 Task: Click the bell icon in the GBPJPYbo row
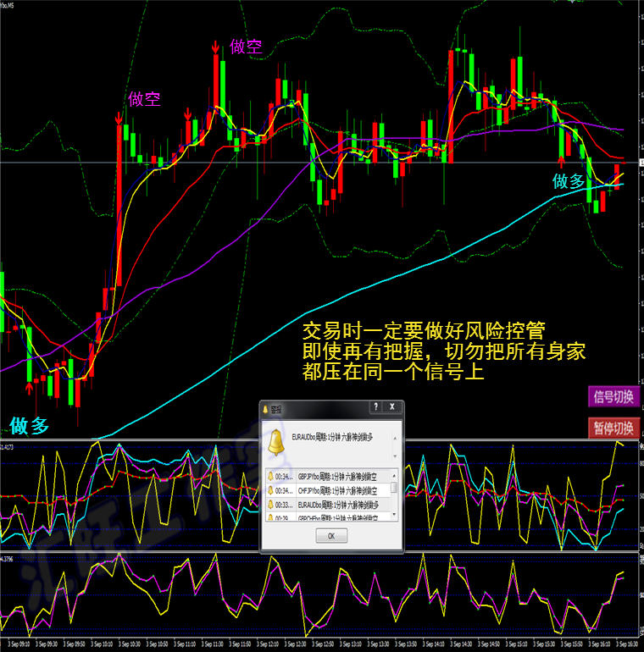tap(270, 476)
